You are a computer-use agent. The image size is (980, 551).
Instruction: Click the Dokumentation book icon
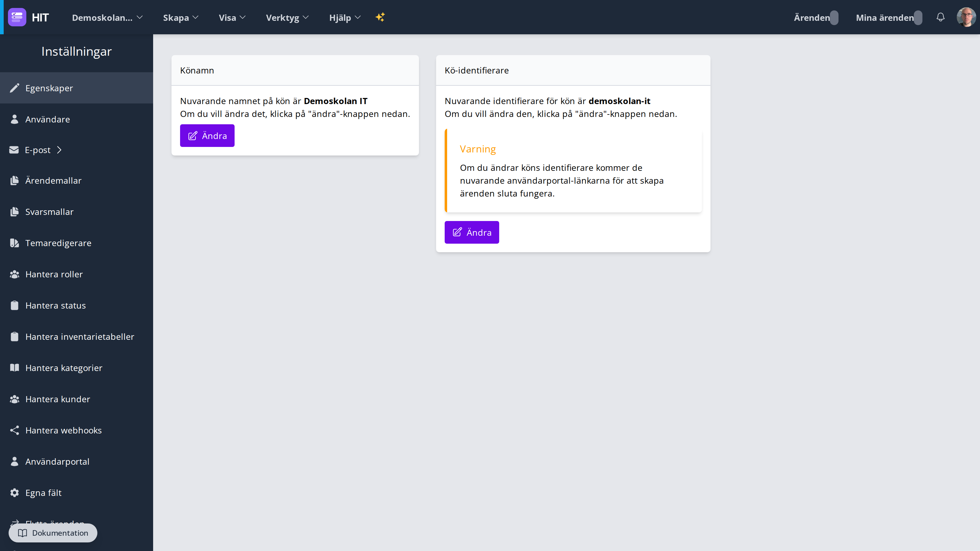coord(23,533)
